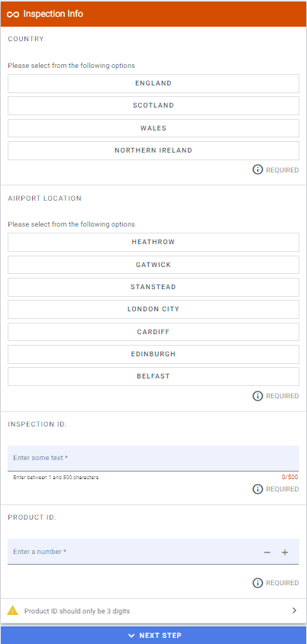The width and height of the screenshot is (307, 644).
Task: Choose London City airport
Action: (153, 309)
